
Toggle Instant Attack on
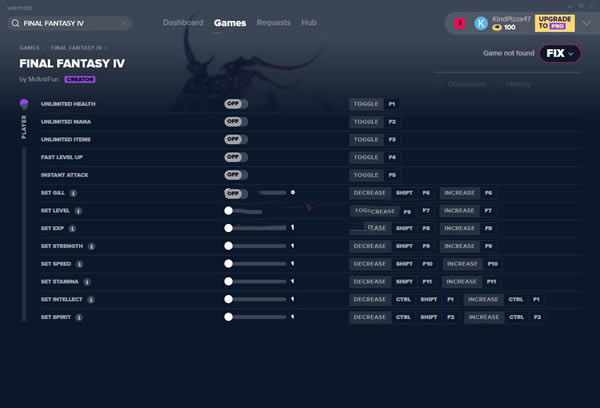click(236, 175)
